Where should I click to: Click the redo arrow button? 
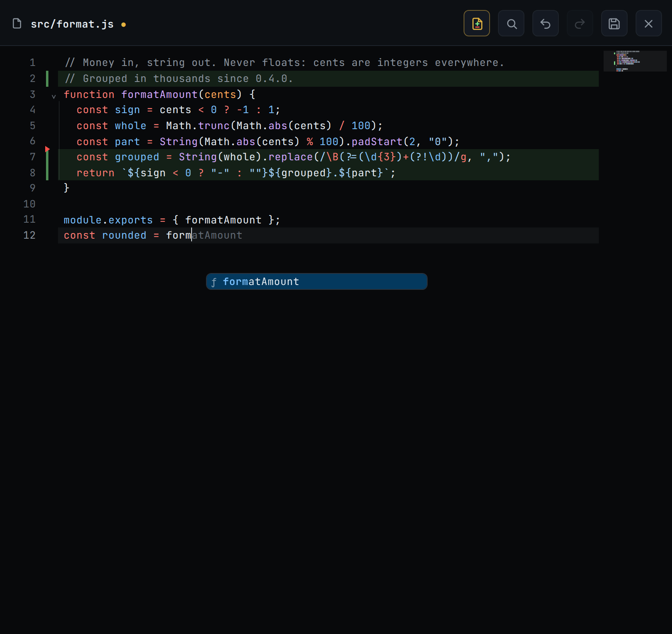coord(580,24)
